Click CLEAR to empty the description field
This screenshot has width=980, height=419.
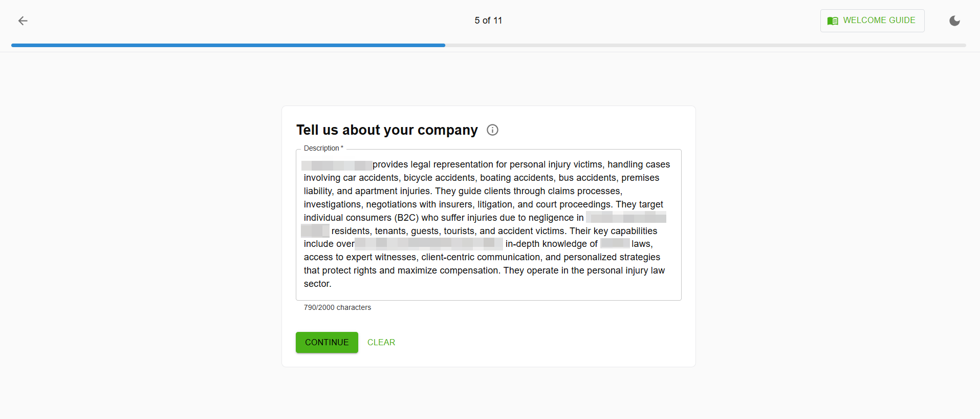tap(381, 342)
